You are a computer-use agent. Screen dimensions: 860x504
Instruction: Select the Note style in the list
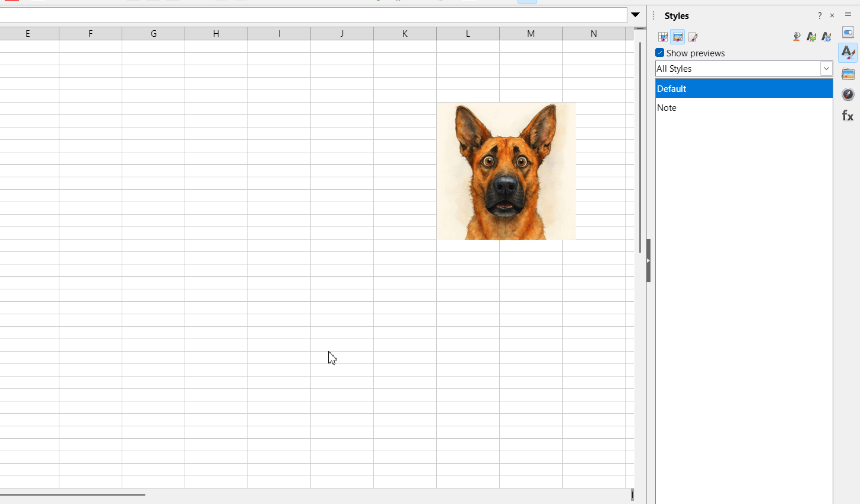[744, 108]
